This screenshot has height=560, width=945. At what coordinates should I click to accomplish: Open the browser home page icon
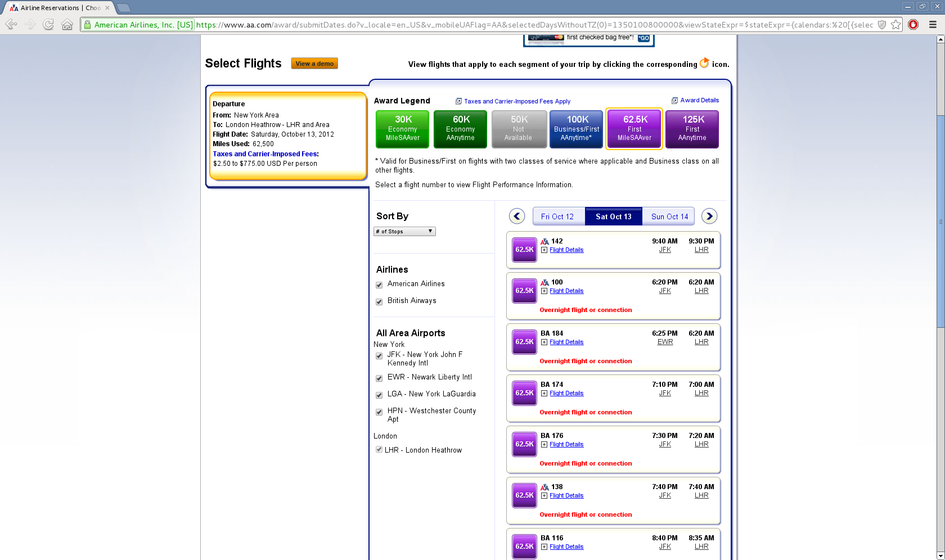click(67, 25)
